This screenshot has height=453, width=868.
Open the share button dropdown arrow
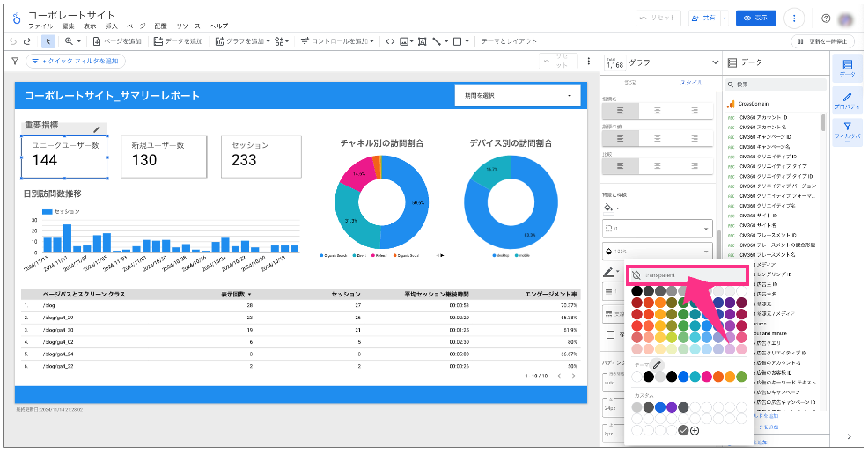pyautogui.click(x=725, y=18)
